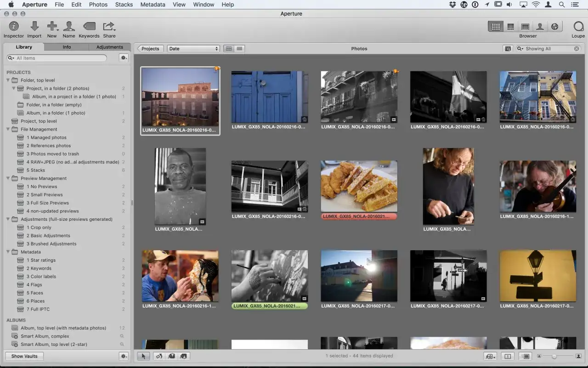Open bottom sidebar gear menu
Viewport: 588px width, 368px height.
(123, 356)
